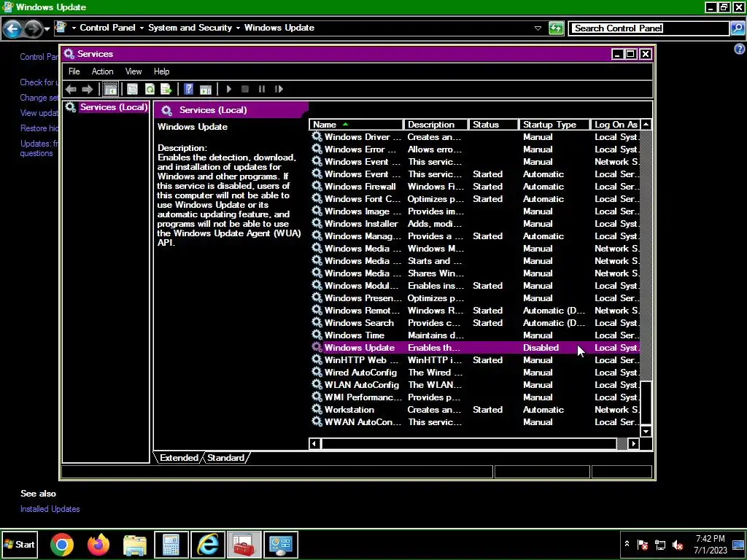This screenshot has height=560, width=747.
Task: Expand the address bar history dropdown arrow
Action: coord(538,28)
